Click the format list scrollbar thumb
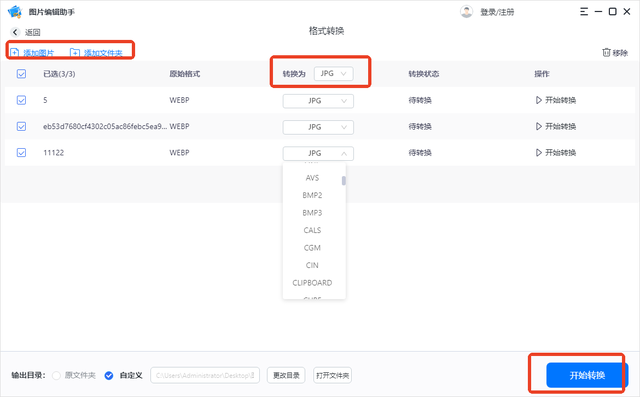The height and width of the screenshot is (397, 640). tap(344, 180)
